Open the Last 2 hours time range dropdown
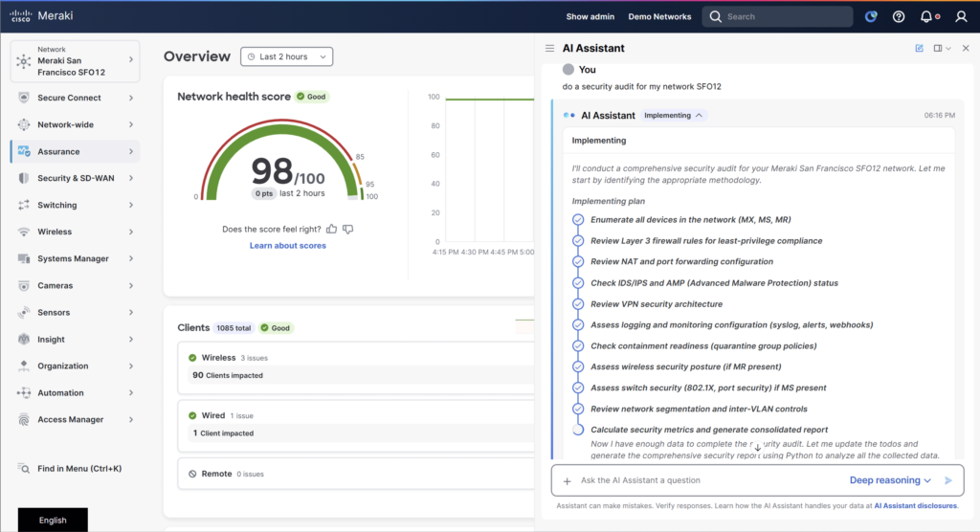 (x=286, y=57)
